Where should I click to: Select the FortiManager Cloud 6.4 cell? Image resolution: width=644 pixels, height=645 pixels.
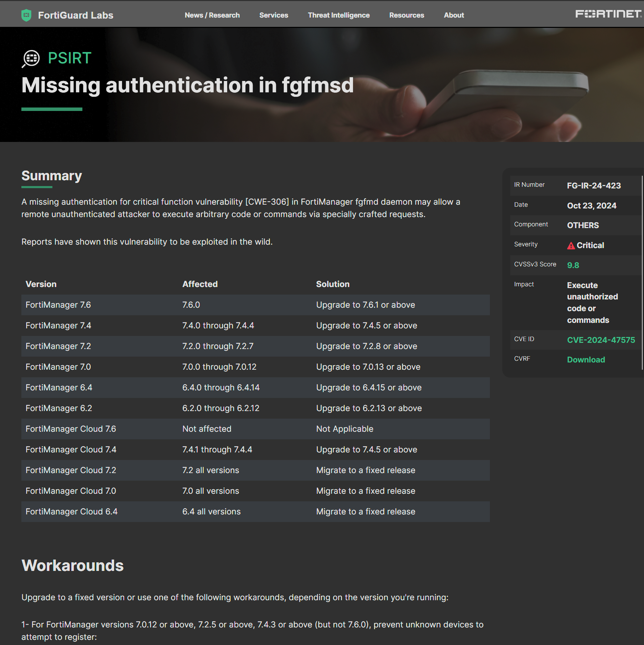(x=71, y=511)
